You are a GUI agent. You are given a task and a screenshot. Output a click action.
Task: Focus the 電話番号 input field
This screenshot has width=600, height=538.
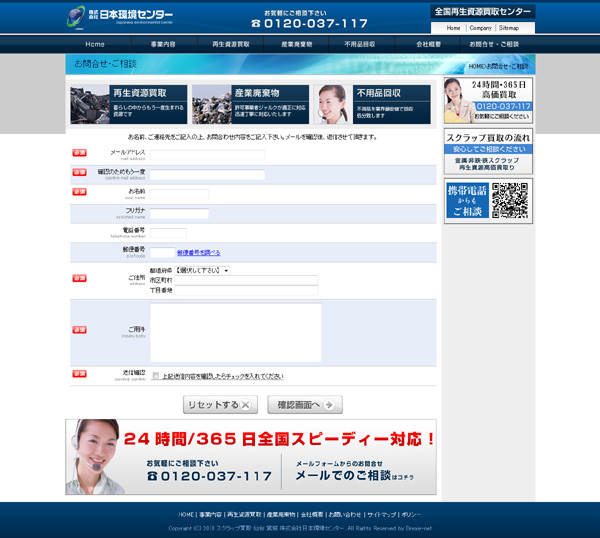(x=168, y=233)
